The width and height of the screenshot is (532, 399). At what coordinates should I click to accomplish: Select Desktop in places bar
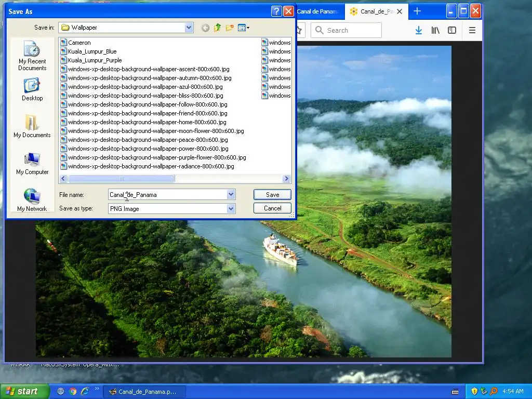tap(32, 89)
